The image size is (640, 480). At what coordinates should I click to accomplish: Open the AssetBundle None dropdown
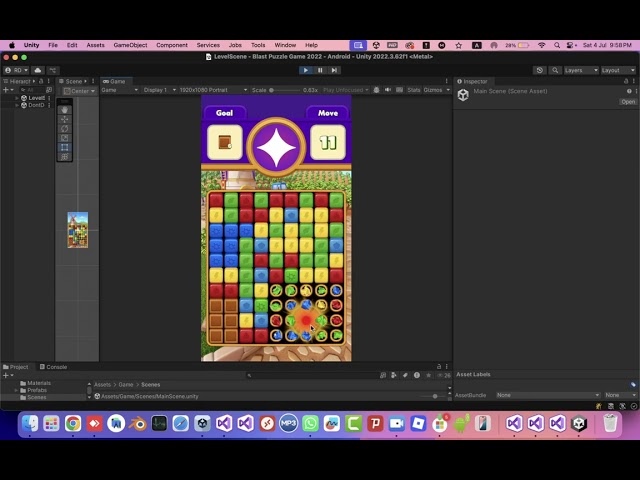click(548, 395)
